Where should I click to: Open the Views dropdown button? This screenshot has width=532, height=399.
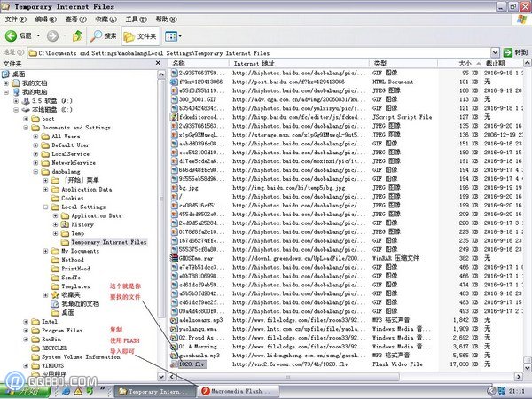[x=173, y=36]
